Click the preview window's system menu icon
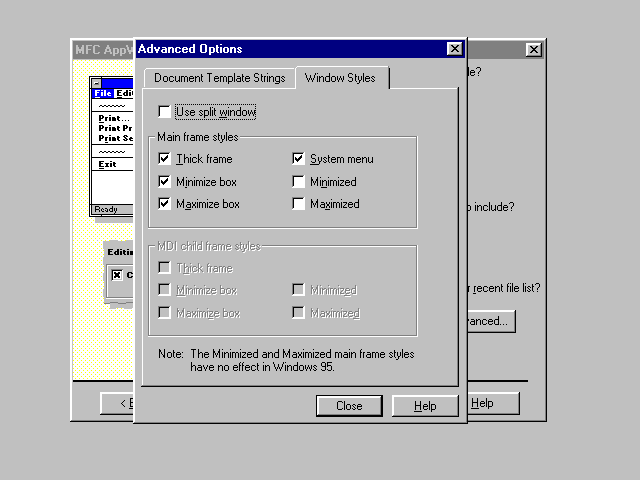Image resolution: width=640 pixels, height=480 pixels. (x=97, y=83)
